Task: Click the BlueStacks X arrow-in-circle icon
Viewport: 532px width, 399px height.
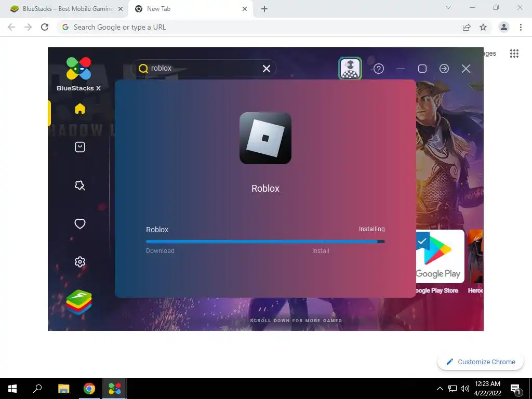Action: (444, 69)
